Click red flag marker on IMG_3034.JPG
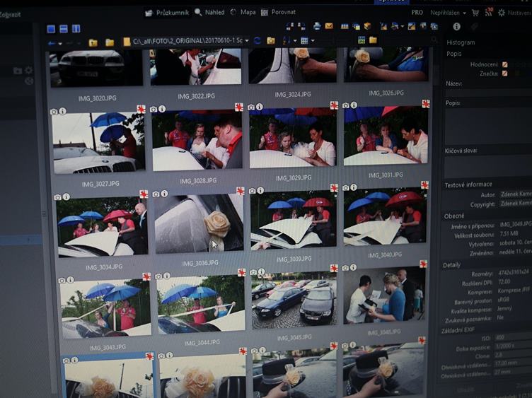The height and width of the screenshot is (398, 532). click(144, 194)
